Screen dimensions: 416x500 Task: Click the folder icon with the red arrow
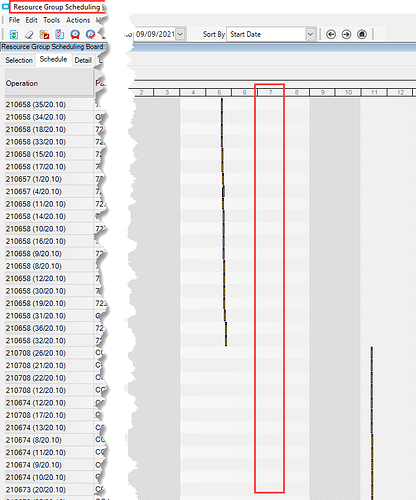(x=44, y=34)
